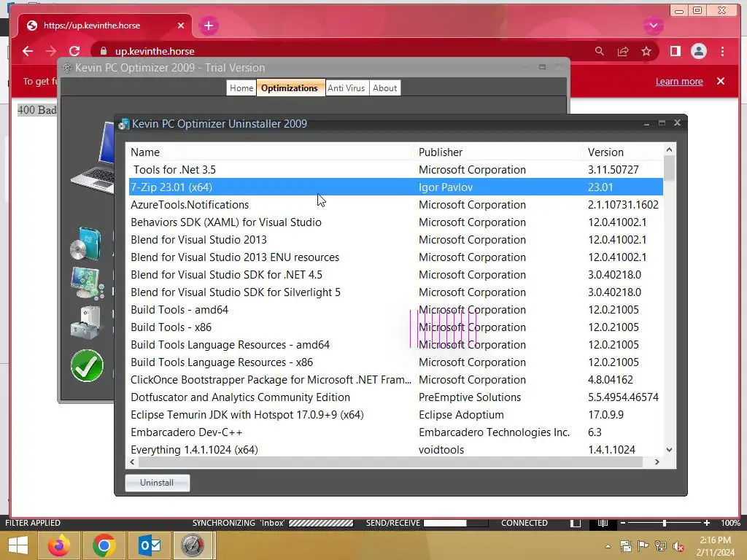The image size is (747, 560).
Task: Click the horizontal scrollbar right arrow
Action: (657, 462)
